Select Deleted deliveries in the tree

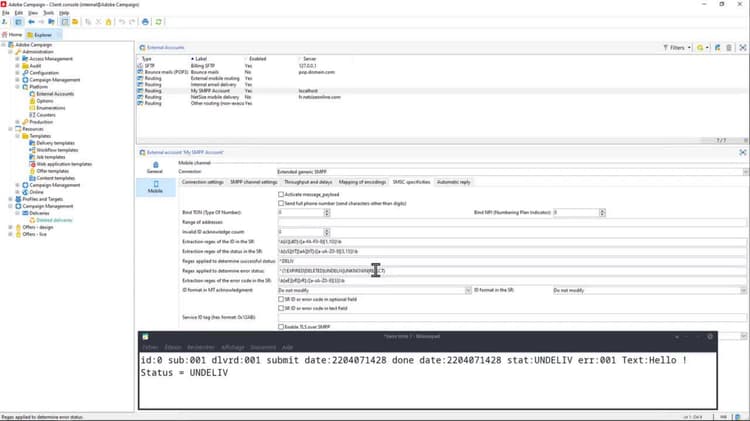[54, 221]
